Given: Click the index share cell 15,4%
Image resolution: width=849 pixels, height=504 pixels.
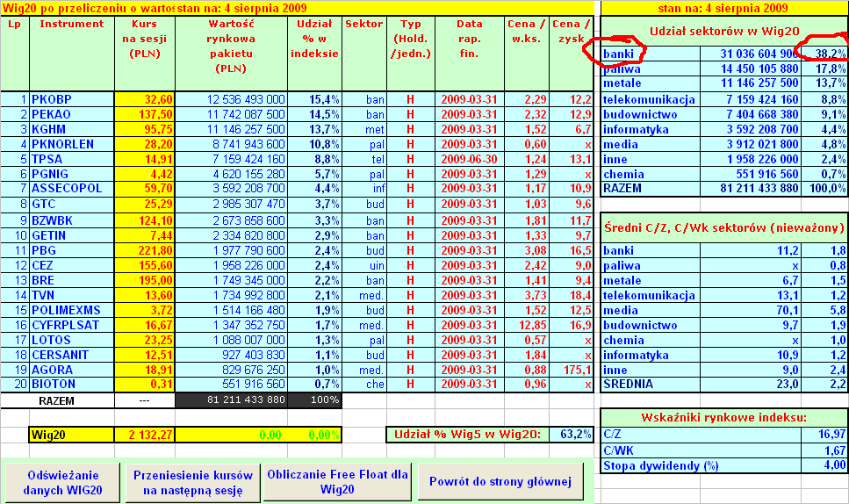Looking at the screenshot, I should click(314, 99).
